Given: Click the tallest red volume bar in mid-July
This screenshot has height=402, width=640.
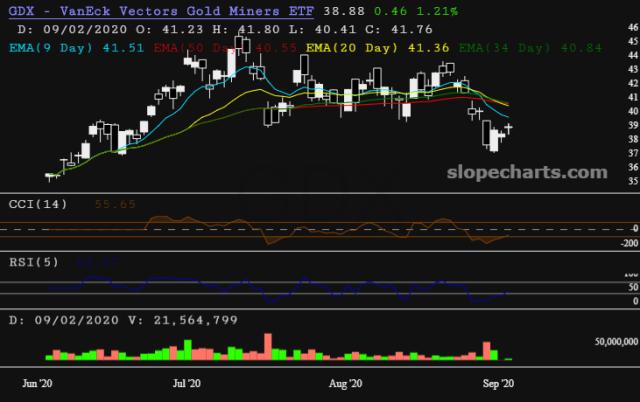Looking at the screenshot, I should click(268, 346).
